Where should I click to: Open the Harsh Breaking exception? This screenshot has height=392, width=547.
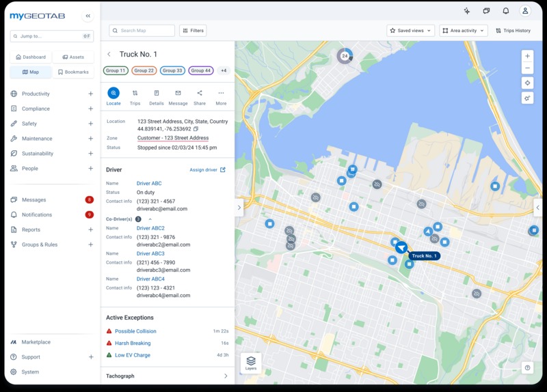point(133,344)
